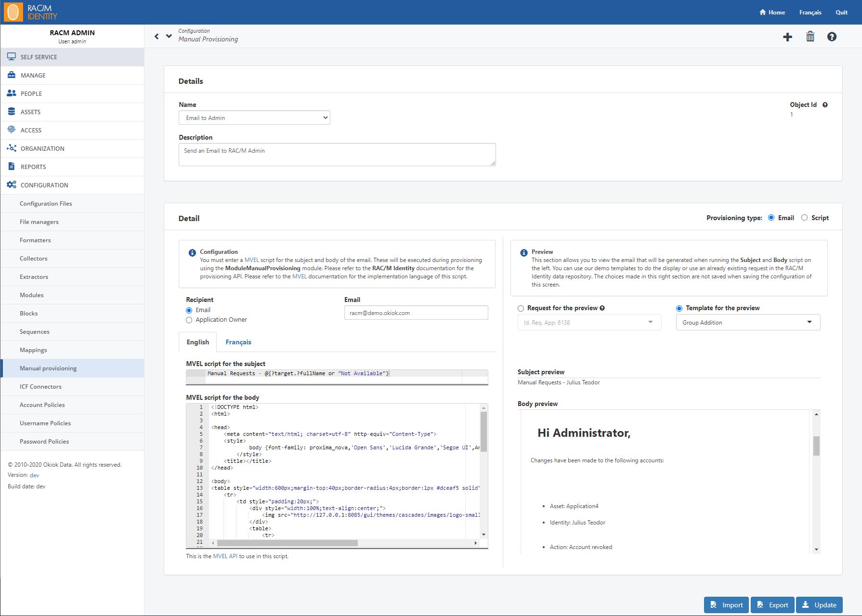Select the Request for the preview radio
Viewport: 862px width, 616px height.
[521, 308]
